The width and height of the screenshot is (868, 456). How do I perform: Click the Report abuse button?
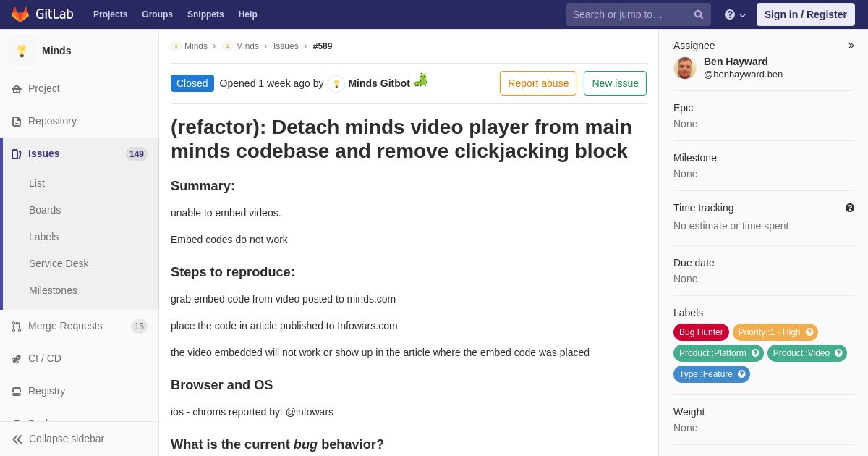538,83
